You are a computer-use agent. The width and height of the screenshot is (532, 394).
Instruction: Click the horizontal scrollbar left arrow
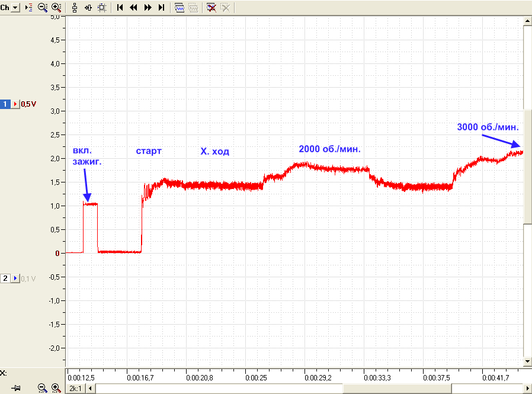(90, 388)
